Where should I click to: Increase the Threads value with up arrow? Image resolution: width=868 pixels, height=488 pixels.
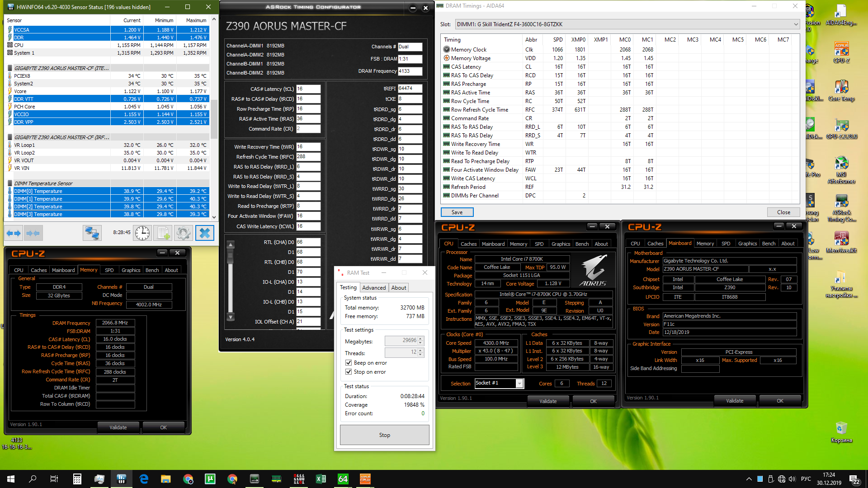click(x=420, y=350)
